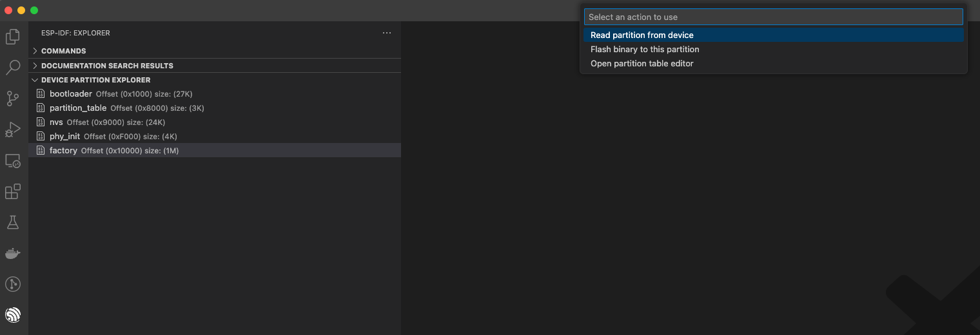Image resolution: width=980 pixels, height=335 pixels.
Task: Select the phy_init partition row
Action: (x=215, y=137)
